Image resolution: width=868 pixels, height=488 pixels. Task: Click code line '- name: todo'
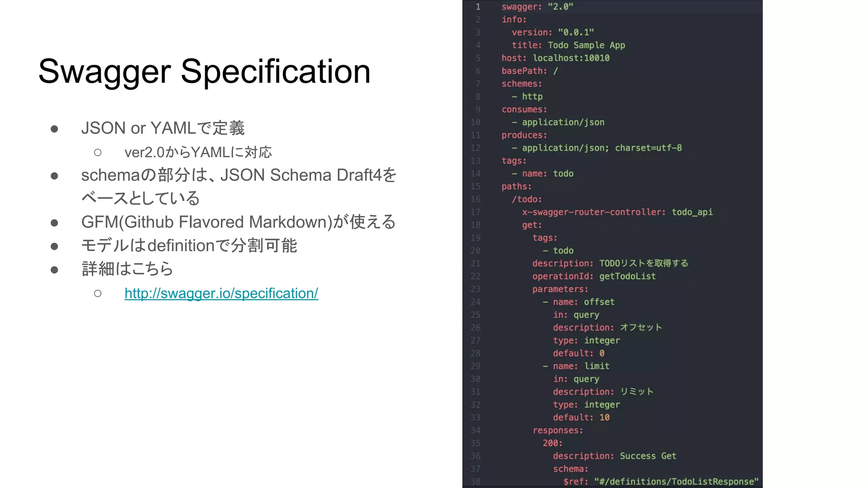pos(542,174)
